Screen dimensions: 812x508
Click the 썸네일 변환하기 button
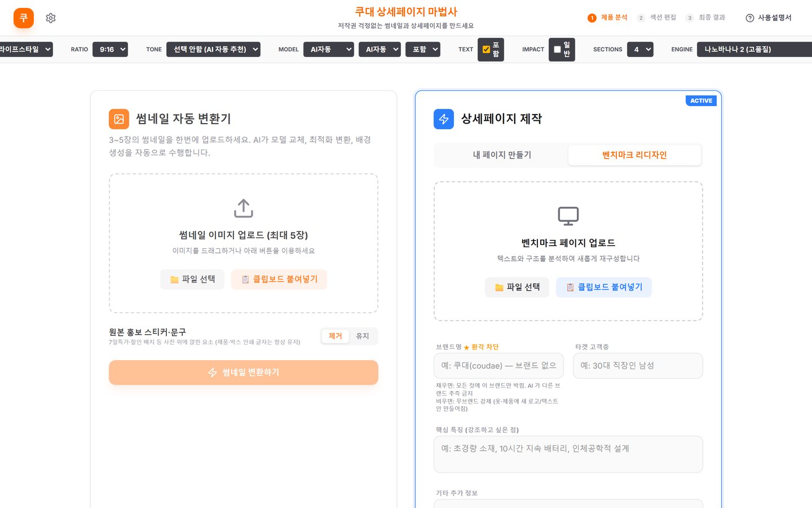pos(244,373)
